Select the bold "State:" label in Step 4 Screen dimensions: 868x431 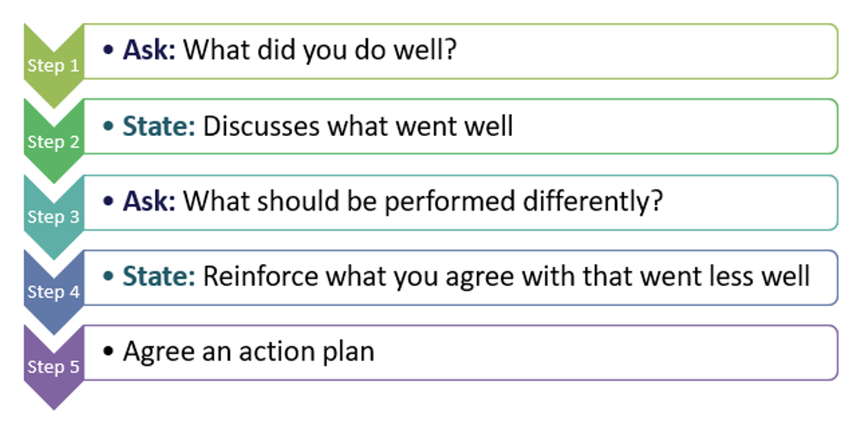point(160,276)
